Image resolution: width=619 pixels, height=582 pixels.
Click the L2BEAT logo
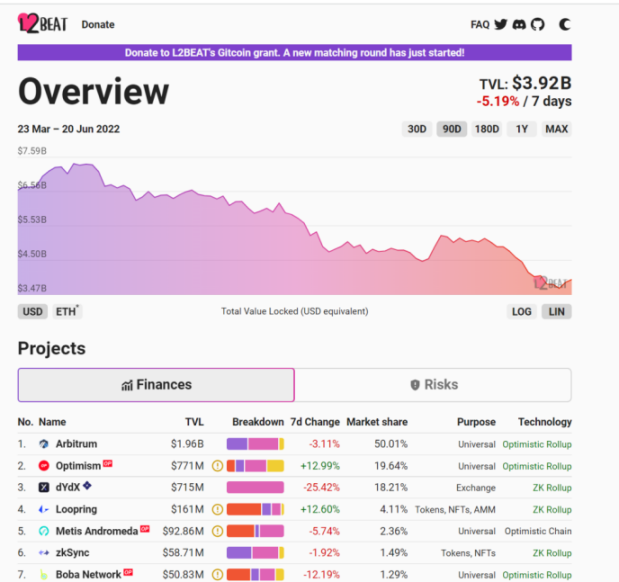pos(43,23)
